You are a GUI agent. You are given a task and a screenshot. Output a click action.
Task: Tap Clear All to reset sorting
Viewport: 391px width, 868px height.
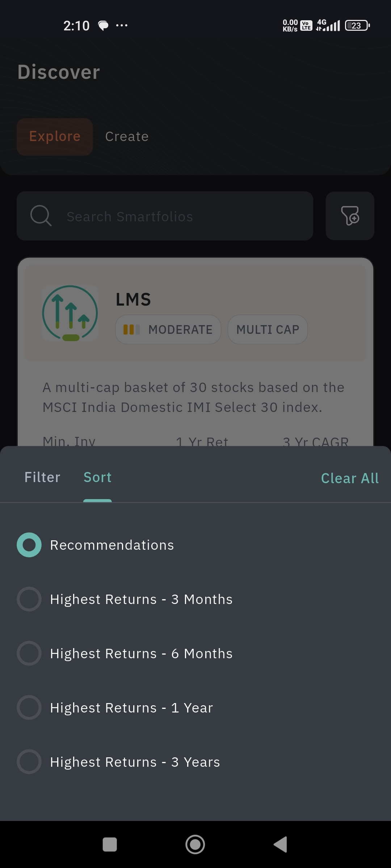tap(350, 478)
